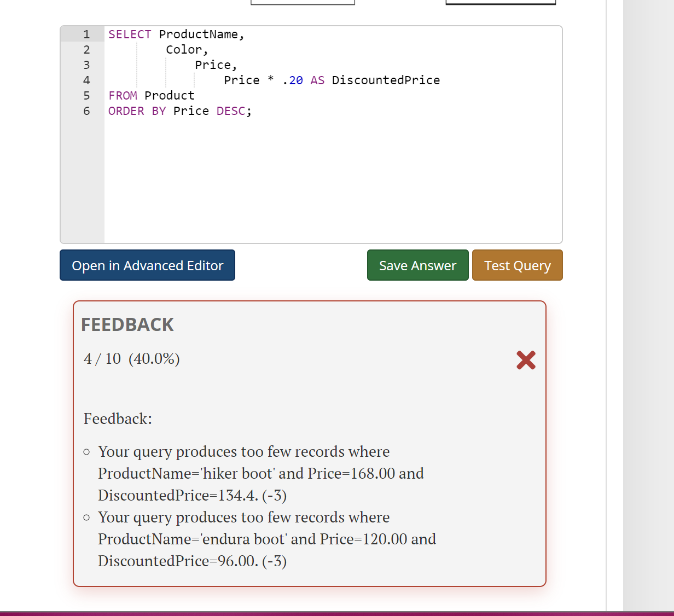Click the FROM Product clause on line 5

coord(151,95)
